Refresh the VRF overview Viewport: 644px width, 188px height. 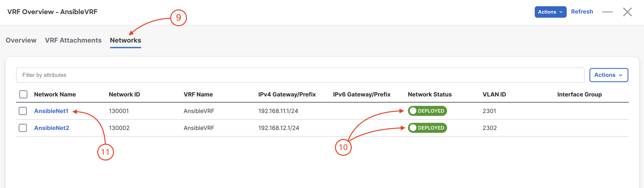[x=582, y=12]
